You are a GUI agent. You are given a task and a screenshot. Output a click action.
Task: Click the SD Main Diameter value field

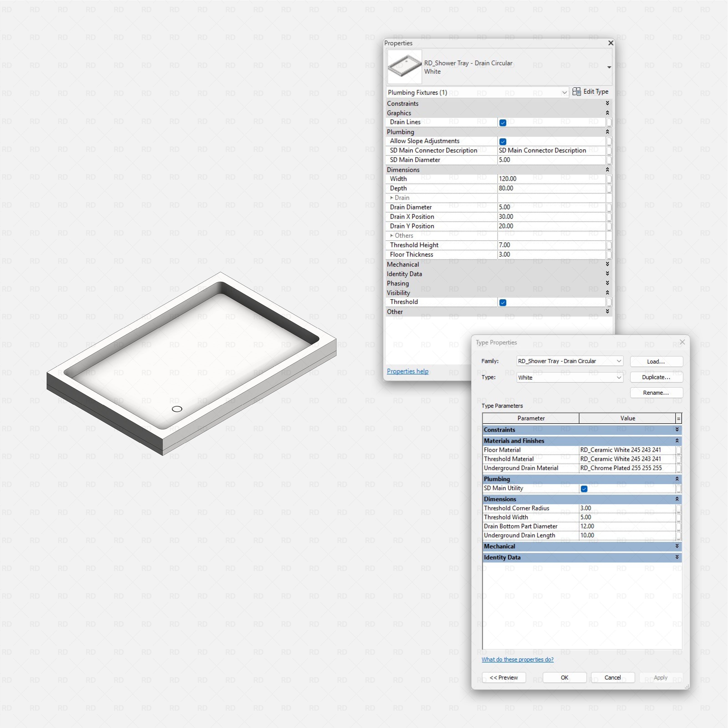(551, 160)
